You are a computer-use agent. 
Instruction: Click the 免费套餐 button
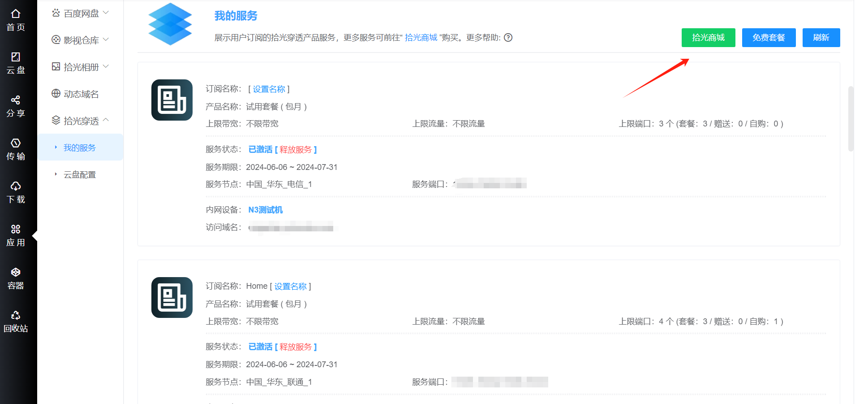coord(769,38)
